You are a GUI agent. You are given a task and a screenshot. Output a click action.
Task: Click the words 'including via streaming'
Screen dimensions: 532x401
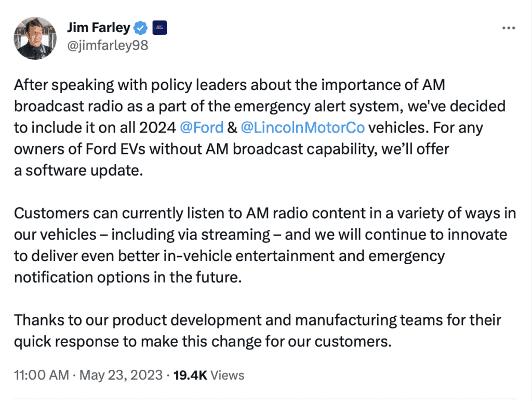(x=201, y=235)
